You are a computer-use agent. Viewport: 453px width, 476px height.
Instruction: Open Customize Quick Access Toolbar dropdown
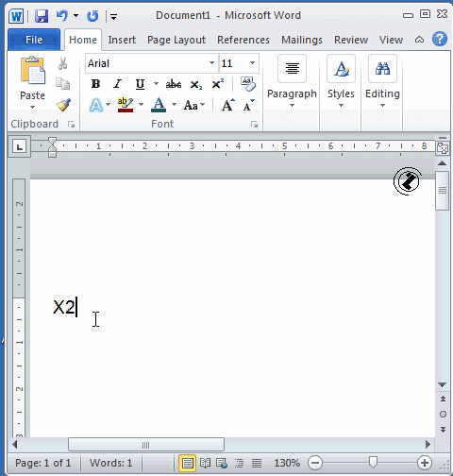click(113, 17)
